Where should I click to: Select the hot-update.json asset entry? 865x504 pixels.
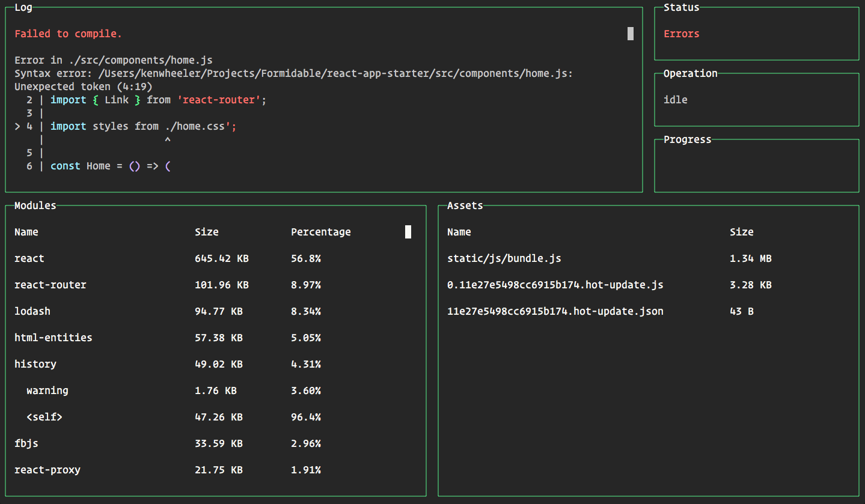click(555, 311)
